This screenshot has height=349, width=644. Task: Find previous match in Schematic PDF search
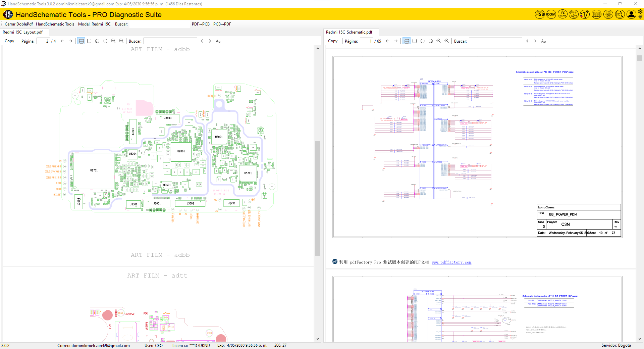(527, 41)
